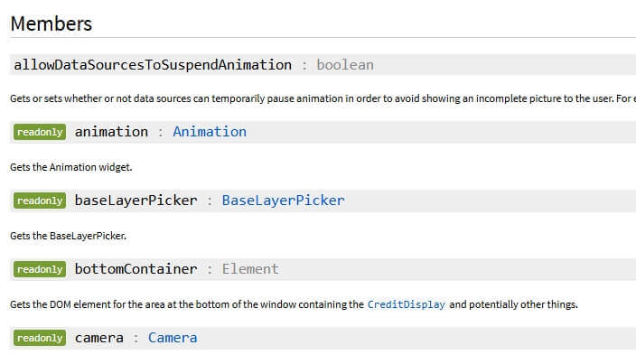This screenshot has height=364, width=636.
Task: Open the BaseLayerPicker type link
Action: click(283, 201)
